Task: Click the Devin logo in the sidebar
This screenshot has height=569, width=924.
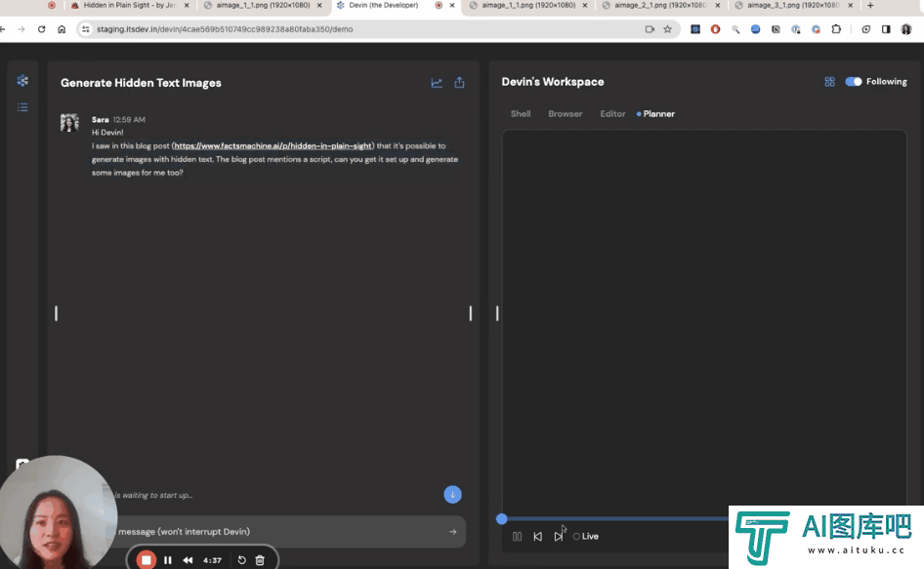Action: click(22, 81)
